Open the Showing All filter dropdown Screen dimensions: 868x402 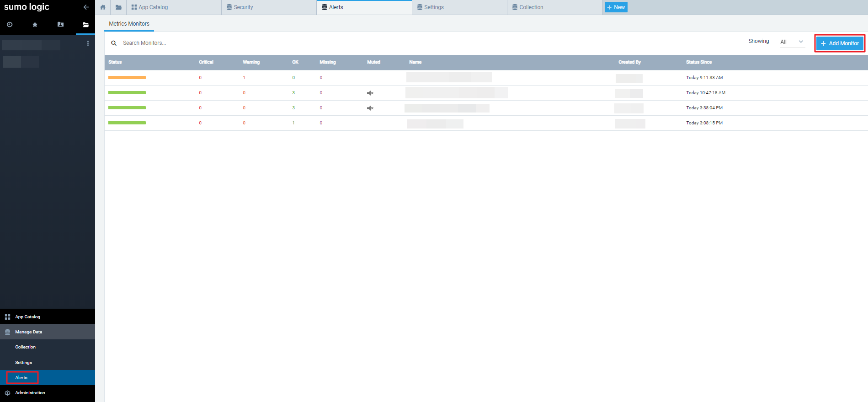coord(792,42)
